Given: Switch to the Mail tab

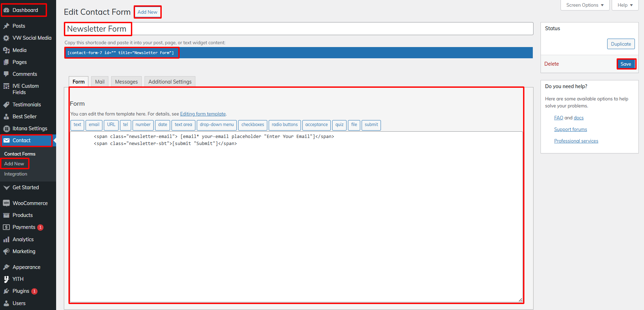Looking at the screenshot, I should [100, 82].
